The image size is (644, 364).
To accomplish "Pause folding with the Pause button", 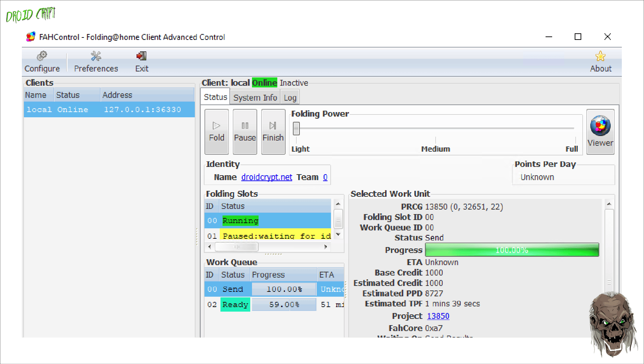I will (x=245, y=132).
